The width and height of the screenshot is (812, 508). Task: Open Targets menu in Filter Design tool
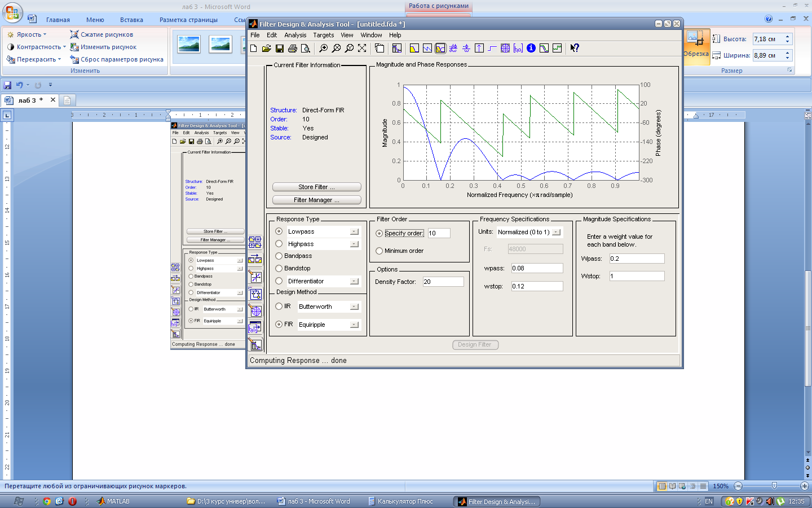point(324,35)
